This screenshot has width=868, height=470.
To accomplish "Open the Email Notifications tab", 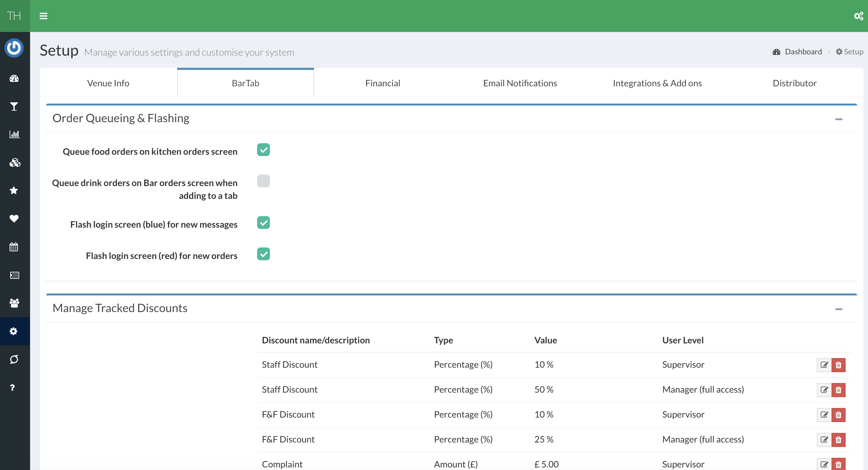I will pos(520,83).
